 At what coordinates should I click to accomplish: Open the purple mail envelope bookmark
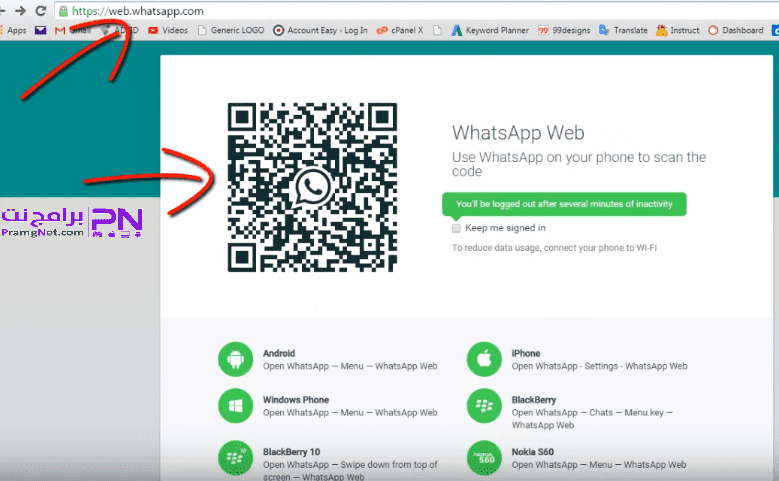coord(40,30)
